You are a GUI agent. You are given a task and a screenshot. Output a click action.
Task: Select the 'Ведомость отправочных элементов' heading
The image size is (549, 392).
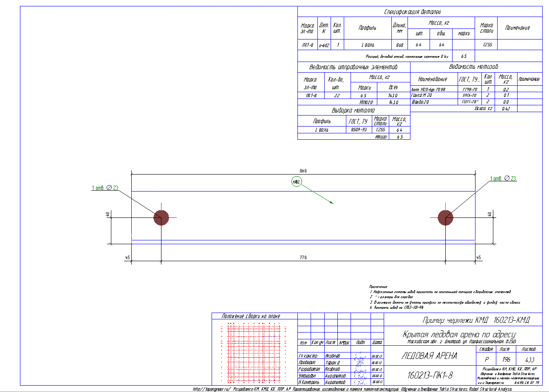353,68
